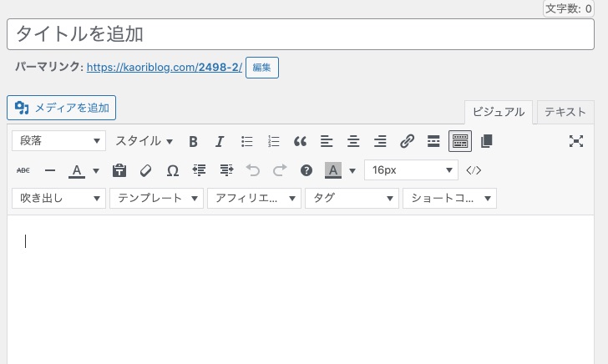The image size is (608, 364).
Task: Insert a numbered list
Action: point(273,141)
